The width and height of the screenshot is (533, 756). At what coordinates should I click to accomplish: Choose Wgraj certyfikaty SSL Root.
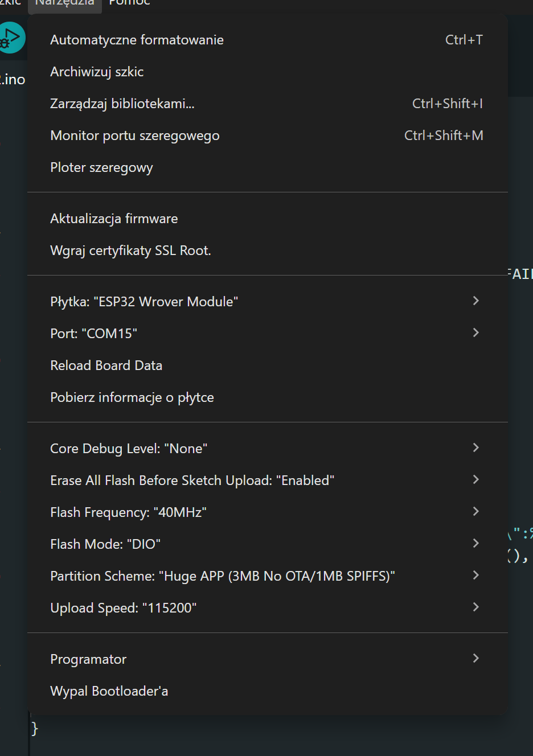click(267, 250)
